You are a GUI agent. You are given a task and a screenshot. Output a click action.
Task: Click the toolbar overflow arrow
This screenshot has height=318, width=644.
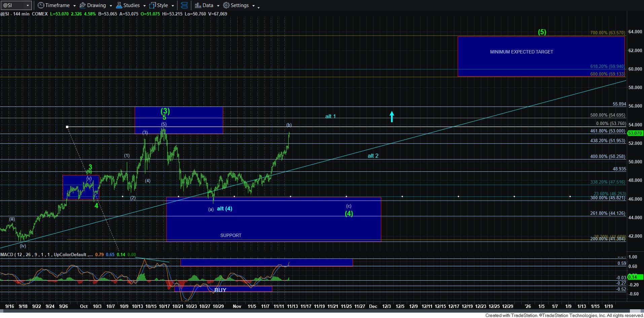click(x=258, y=7)
